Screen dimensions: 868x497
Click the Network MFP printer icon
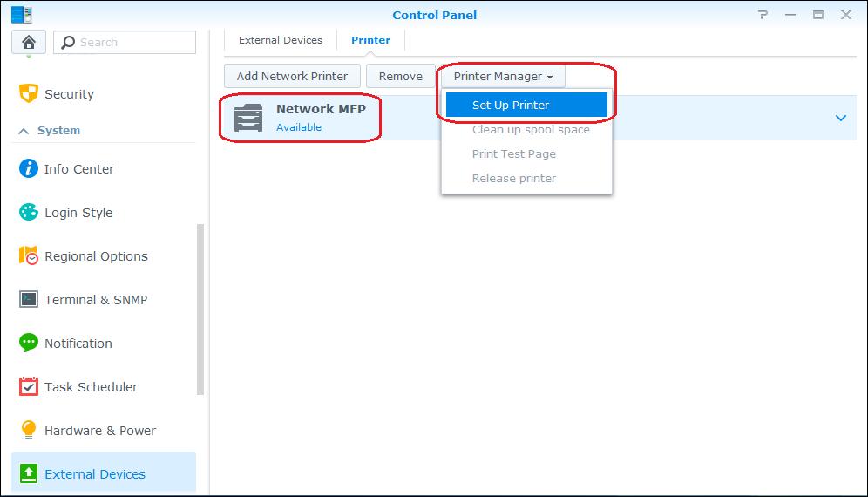[x=248, y=118]
